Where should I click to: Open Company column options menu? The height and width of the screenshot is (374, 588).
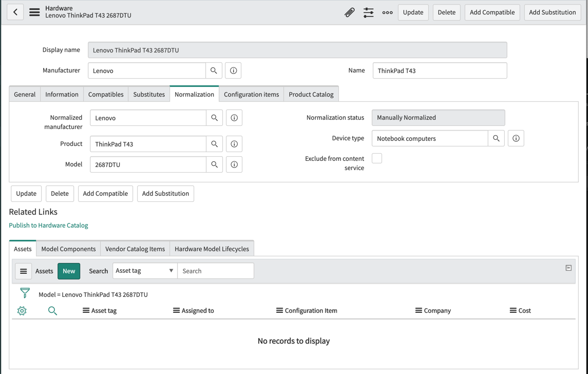(x=419, y=311)
